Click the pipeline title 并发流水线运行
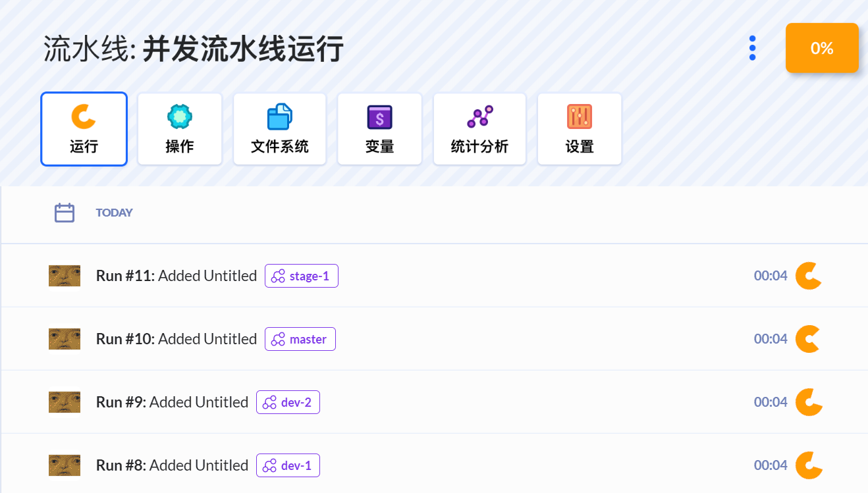868x493 pixels. click(x=243, y=49)
